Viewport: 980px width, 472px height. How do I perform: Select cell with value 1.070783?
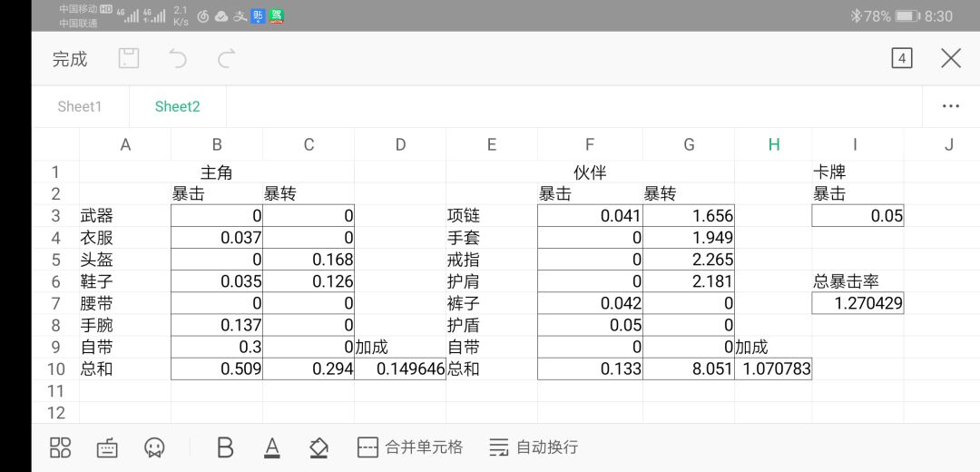[x=774, y=369]
